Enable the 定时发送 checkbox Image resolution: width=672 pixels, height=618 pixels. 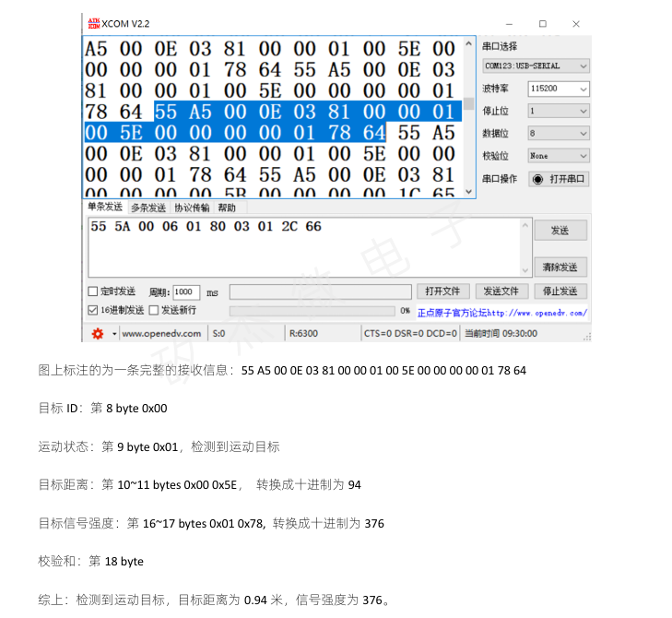93,291
